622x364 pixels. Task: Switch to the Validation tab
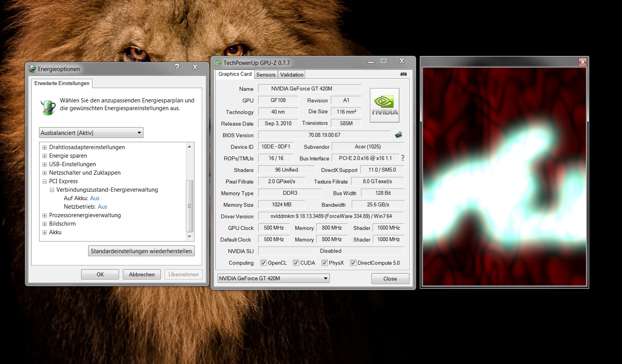[x=292, y=75]
